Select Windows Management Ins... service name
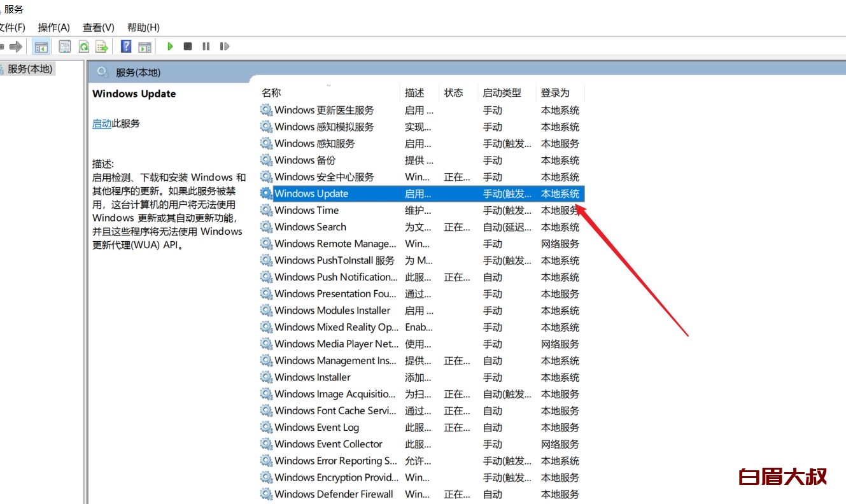The width and height of the screenshot is (846, 504). tap(335, 361)
